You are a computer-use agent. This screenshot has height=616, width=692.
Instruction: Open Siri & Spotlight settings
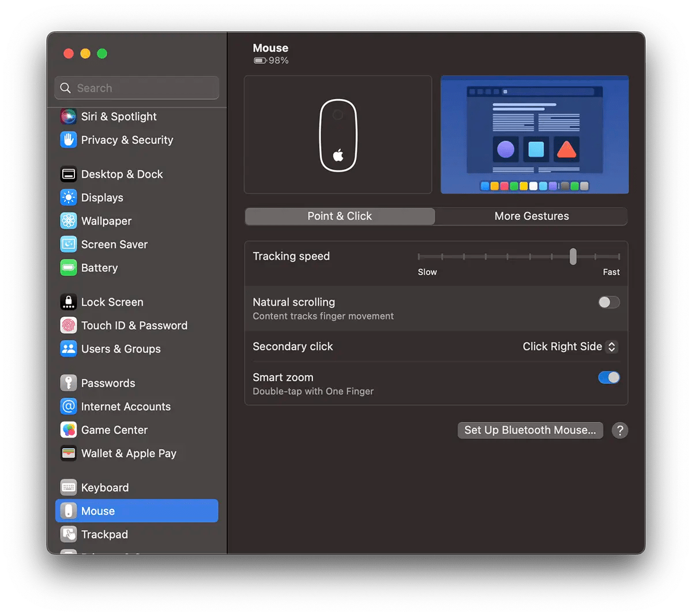[x=118, y=116]
